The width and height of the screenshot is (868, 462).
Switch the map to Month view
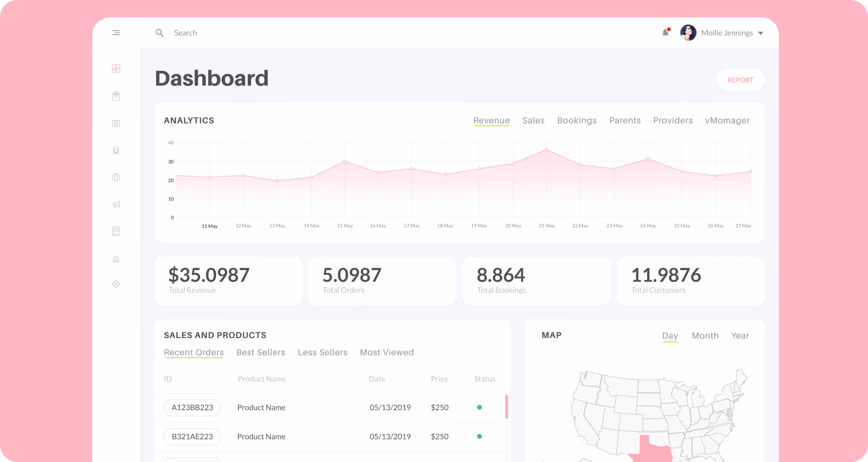tap(705, 336)
